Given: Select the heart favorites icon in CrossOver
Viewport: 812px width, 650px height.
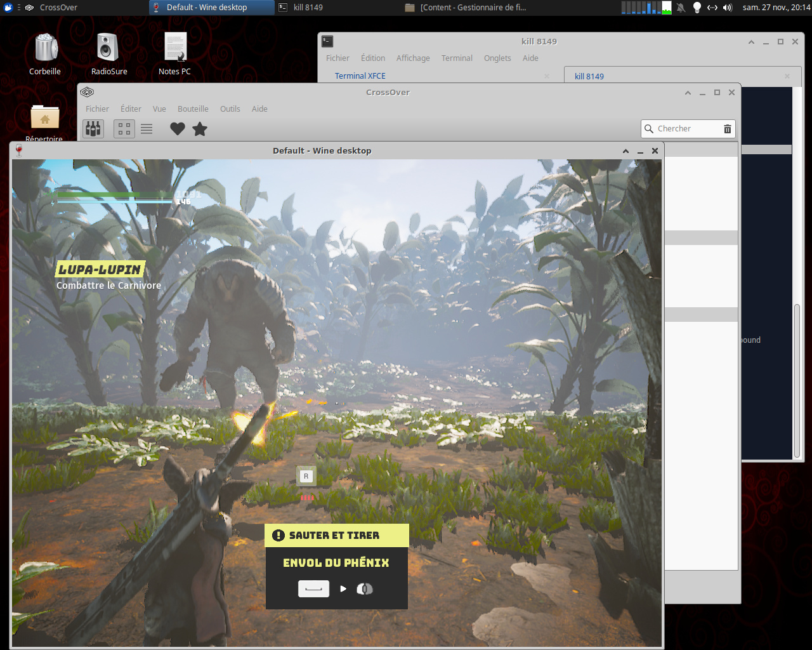Looking at the screenshot, I should click(x=177, y=129).
